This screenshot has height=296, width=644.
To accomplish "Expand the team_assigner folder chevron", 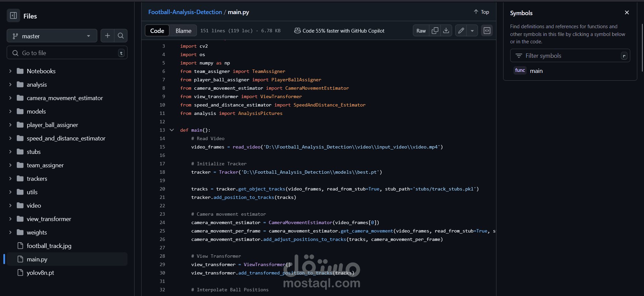I will click(x=10, y=165).
